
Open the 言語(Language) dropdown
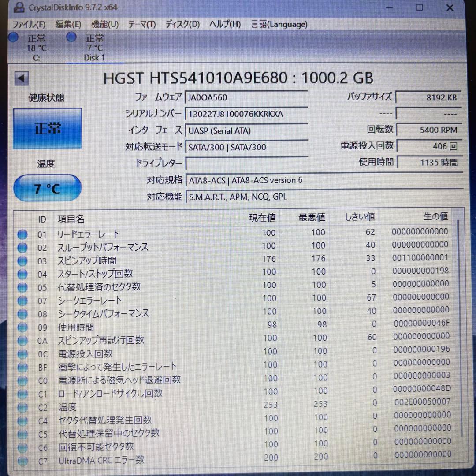click(279, 24)
